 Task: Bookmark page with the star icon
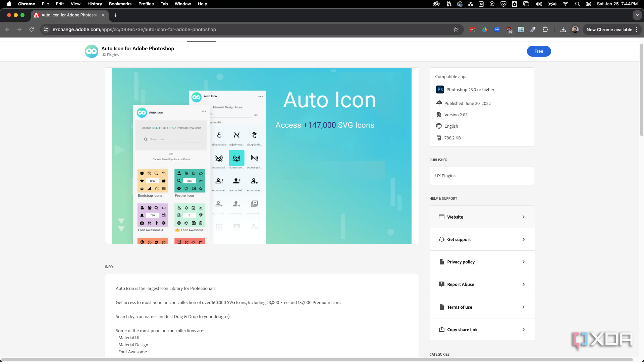(x=455, y=29)
